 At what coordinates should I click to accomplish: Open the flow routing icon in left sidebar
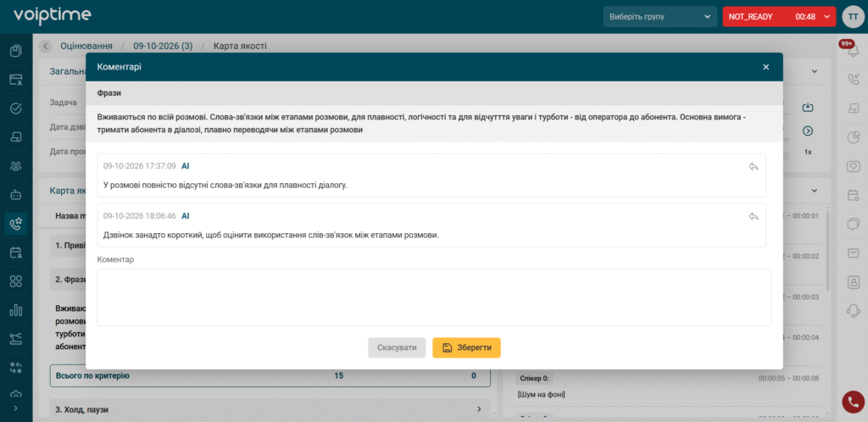[16, 338]
